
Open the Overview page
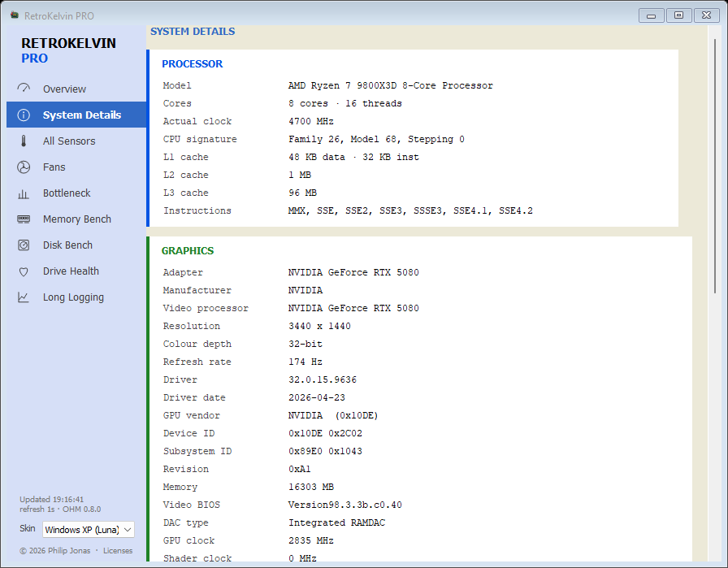coord(76,89)
